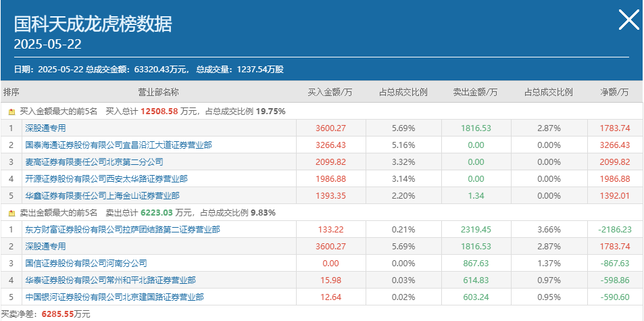The image size is (644, 321).
Task: Click buy amount 133.22 for 东方财富证券
Action: click(330, 230)
